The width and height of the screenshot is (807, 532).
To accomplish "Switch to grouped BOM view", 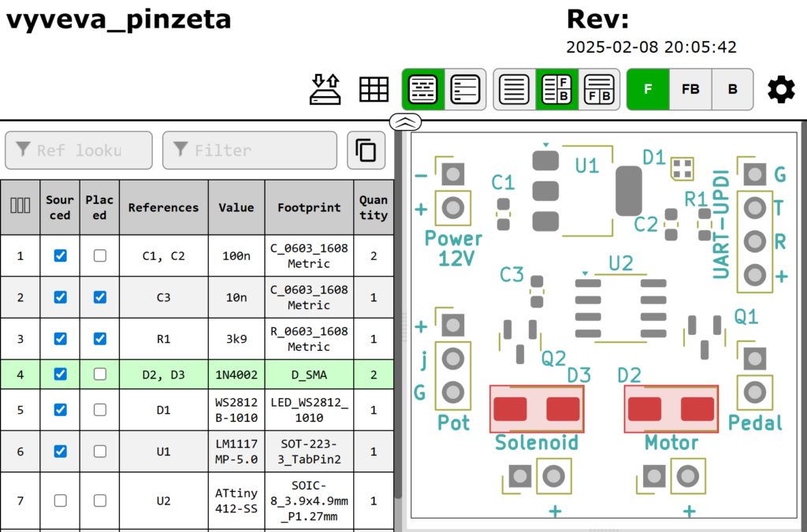I will (x=423, y=89).
